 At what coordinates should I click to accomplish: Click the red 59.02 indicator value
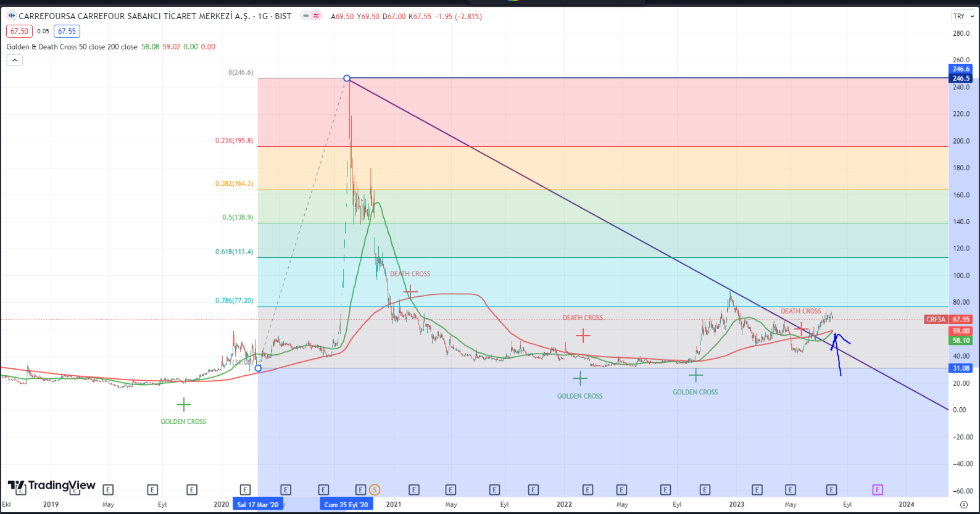(x=171, y=47)
